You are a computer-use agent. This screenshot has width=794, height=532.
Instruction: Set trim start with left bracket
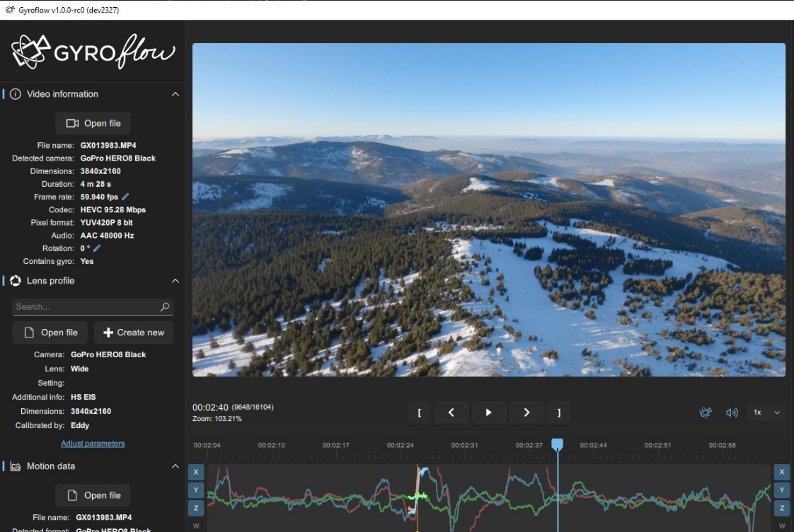[420, 412]
